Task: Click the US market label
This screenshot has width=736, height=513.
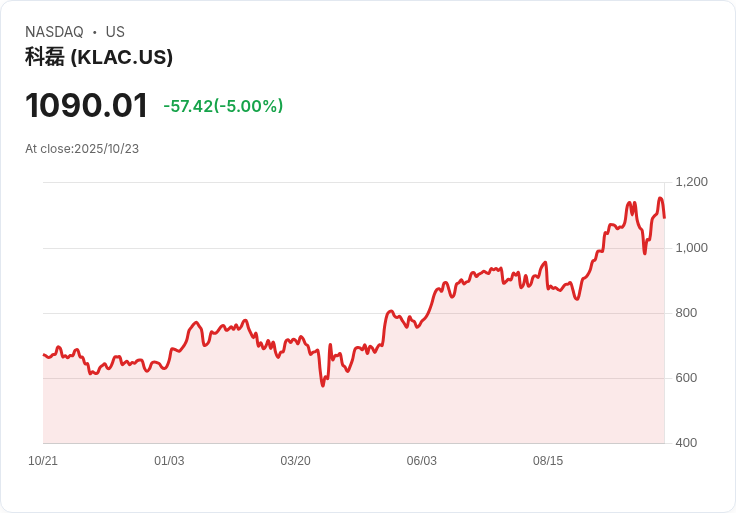Action: click(115, 32)
